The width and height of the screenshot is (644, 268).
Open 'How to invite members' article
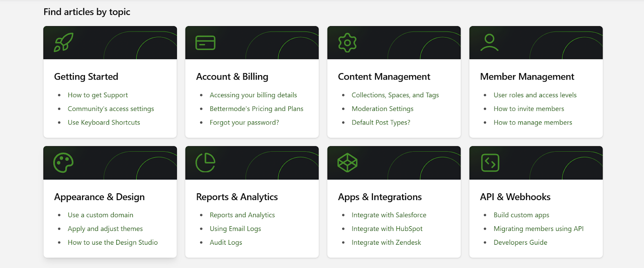pos(529,109)
